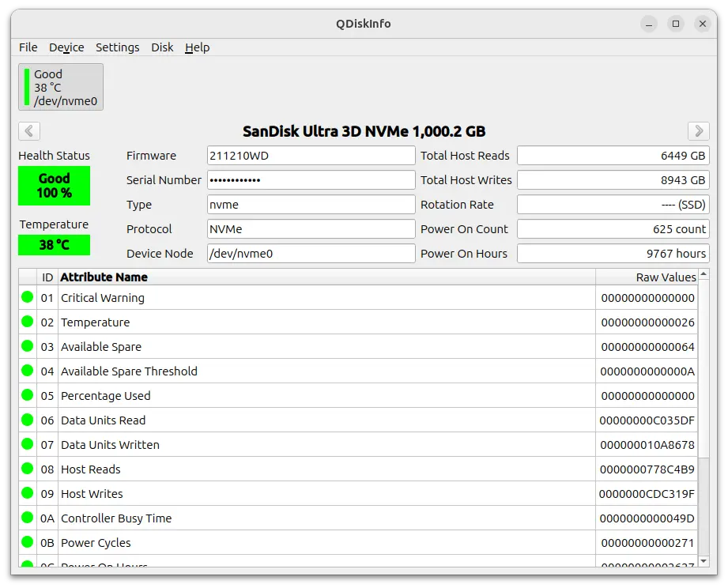Click the scroll up arrow of attribute table
Image resolution: width=728 pixels, height=588 pixels.
[x=703, y=273]
